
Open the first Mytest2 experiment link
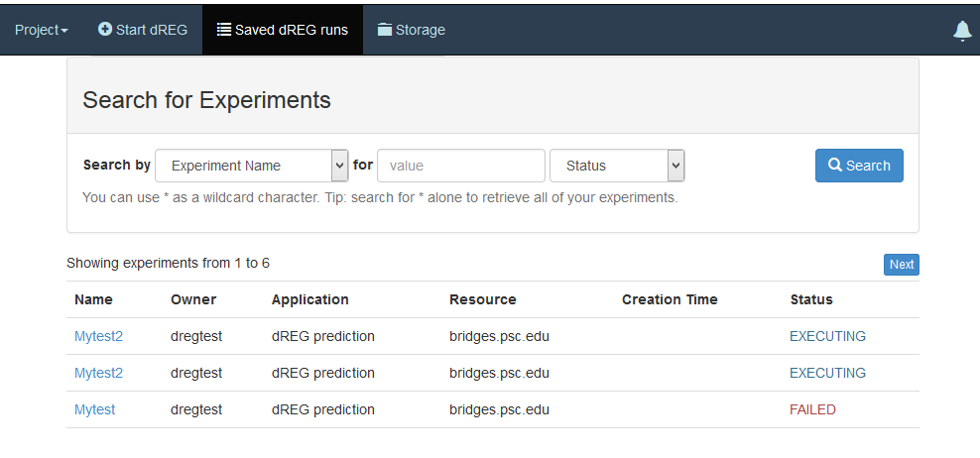[x=99, y=336]
